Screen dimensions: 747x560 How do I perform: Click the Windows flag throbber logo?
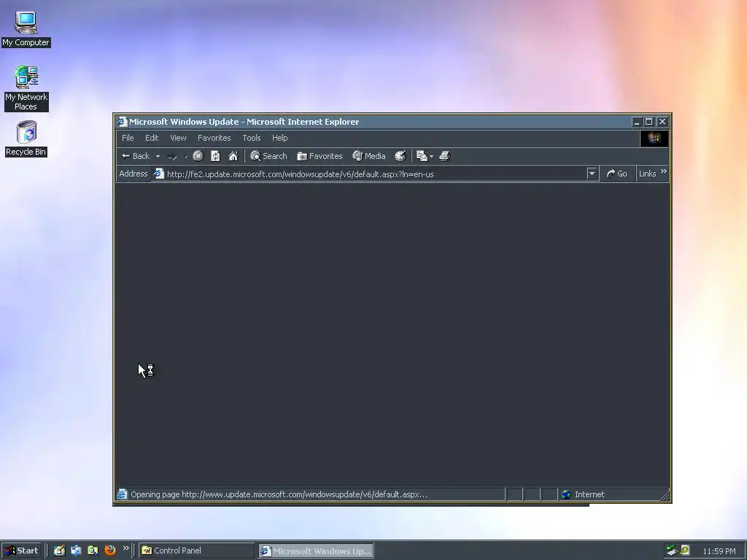pyautogui.click(x=654, y=138)
